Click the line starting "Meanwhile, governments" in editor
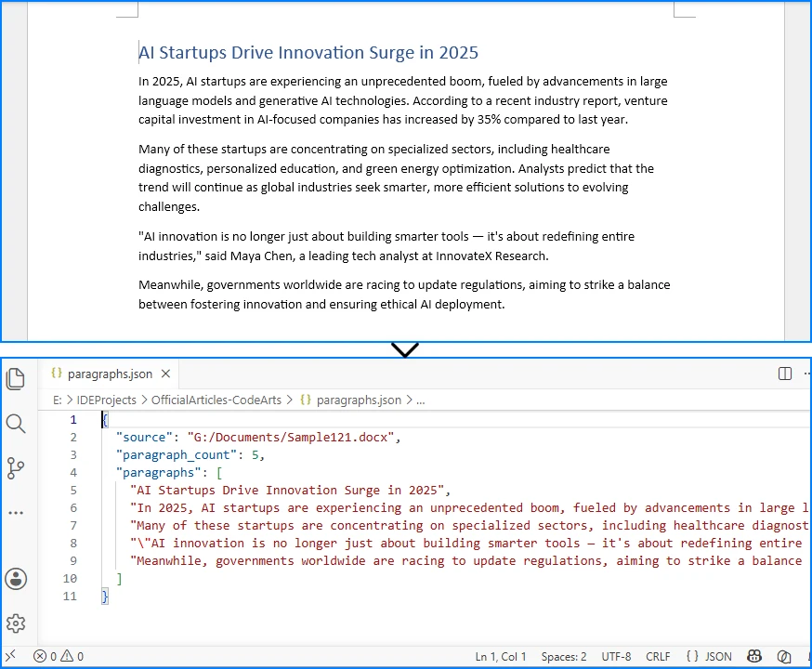 point(466,560)
